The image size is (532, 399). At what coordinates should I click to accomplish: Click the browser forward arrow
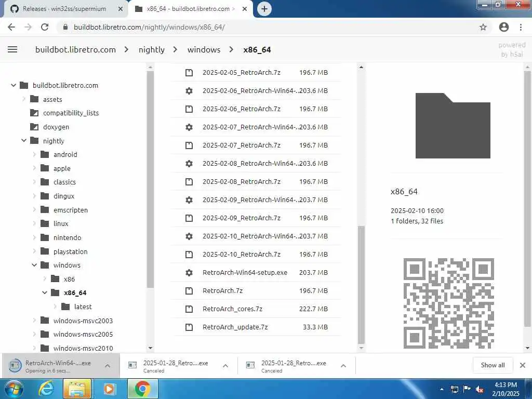28,27
